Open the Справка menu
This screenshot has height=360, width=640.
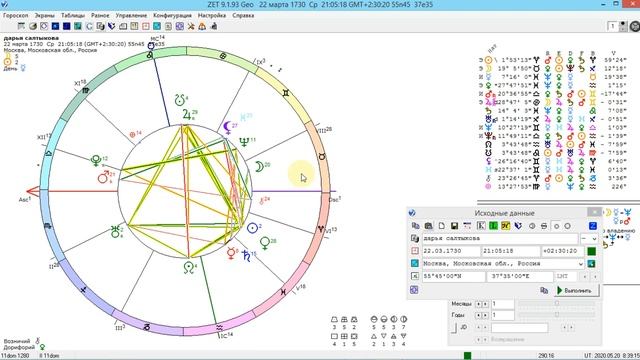click(243, 15)
